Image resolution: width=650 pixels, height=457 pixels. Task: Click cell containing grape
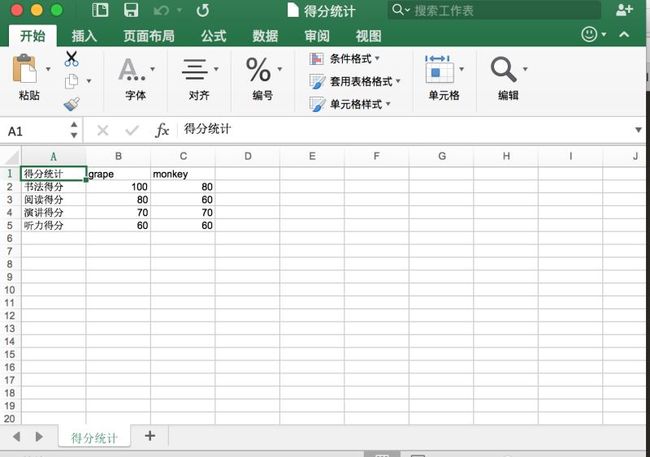point(118,174)
